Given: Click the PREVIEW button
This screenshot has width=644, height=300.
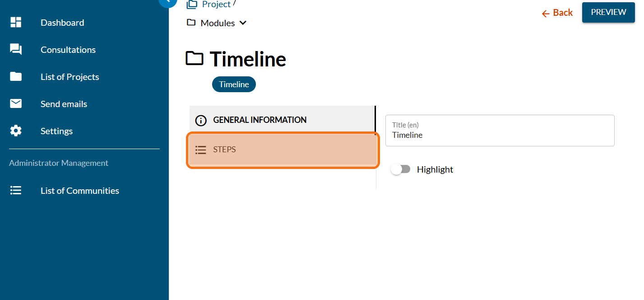Looking at the screenshot, I should 608,12.
